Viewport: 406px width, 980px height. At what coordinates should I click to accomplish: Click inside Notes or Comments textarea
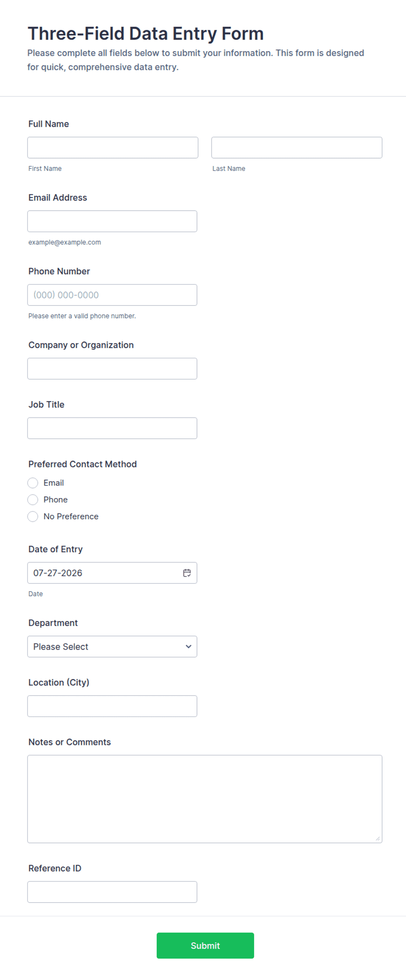click(x=205, y=799)
